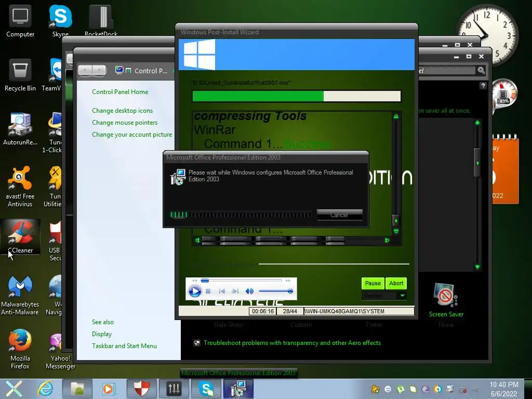The width and height of the screenshot is (532, 399).
Task: Click the fast-forward arrows in media player
Action: point(288,281)
